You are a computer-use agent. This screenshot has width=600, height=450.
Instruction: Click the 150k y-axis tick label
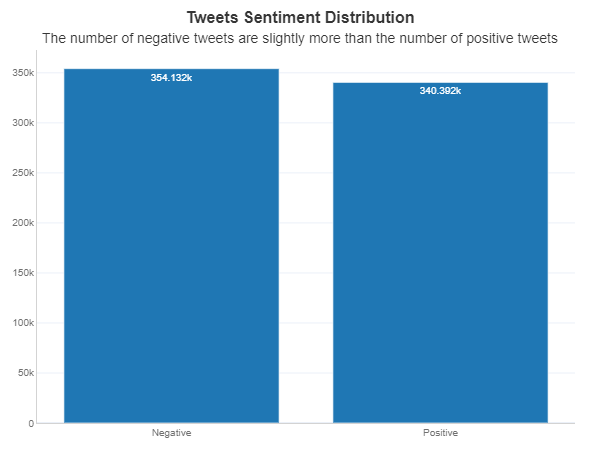click(x=23, y=273)
